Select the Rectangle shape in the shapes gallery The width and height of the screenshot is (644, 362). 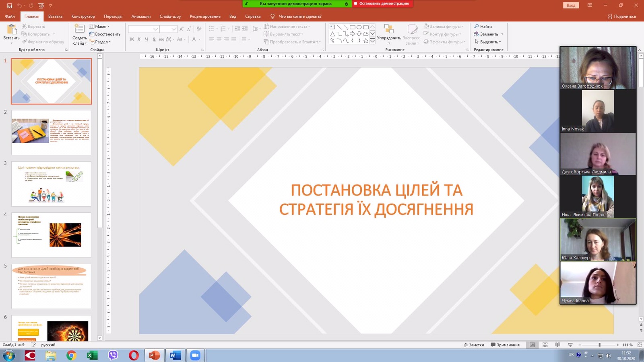click(353, 27)
